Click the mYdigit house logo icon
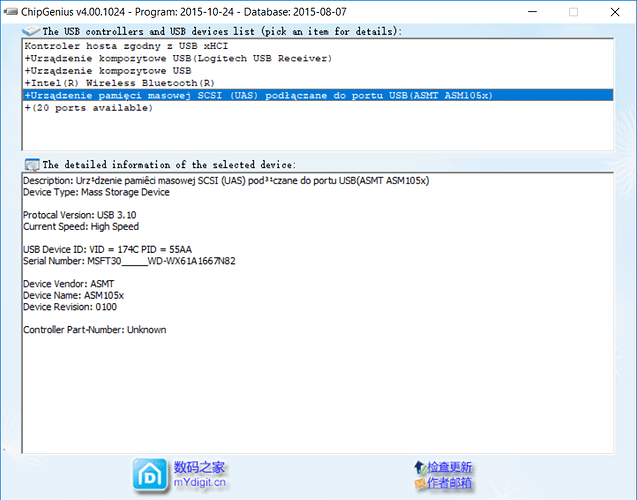This screenshot has height=500, width=637. pyautogui.click(x=150, y=475)
